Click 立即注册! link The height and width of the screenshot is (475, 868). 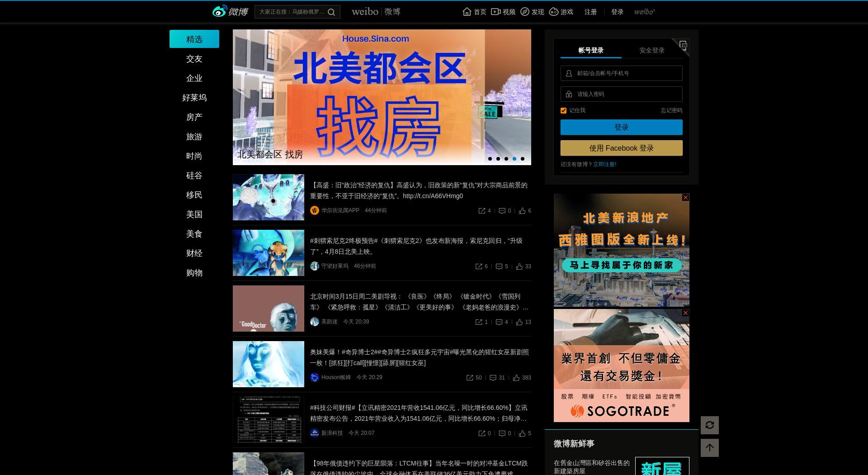pyautogui.click(x=605, y=164)
